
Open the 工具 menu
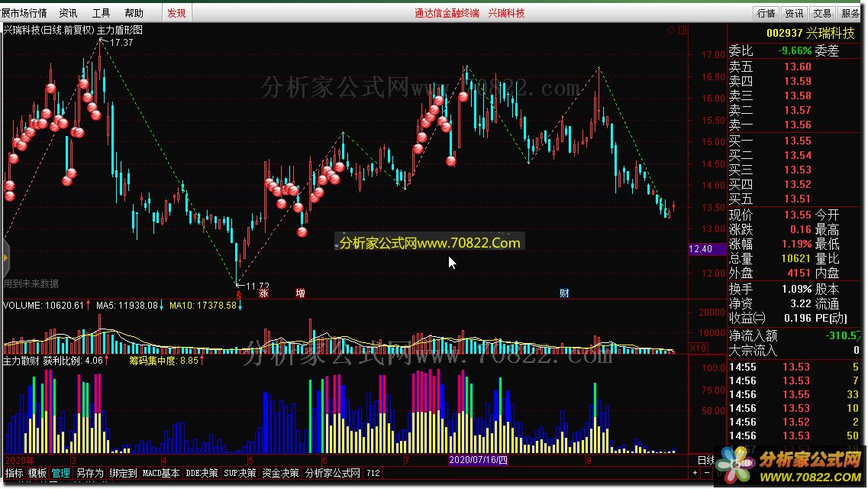click(101, 13)
